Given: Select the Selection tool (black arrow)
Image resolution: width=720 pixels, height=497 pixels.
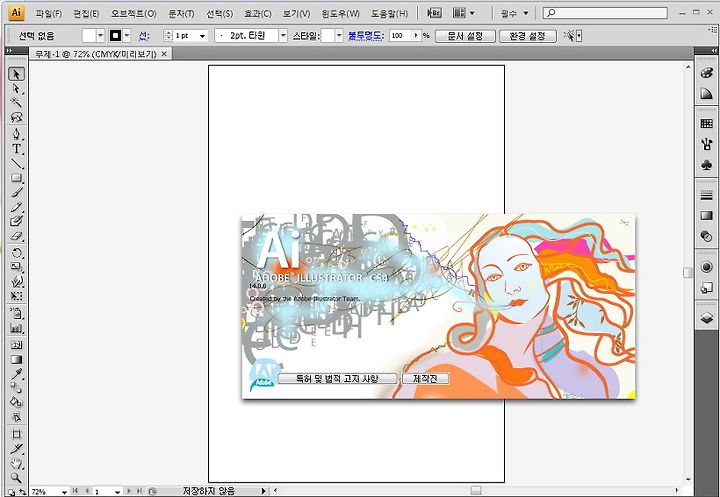Looking at the screenshot, I should (x=16, y=74).
